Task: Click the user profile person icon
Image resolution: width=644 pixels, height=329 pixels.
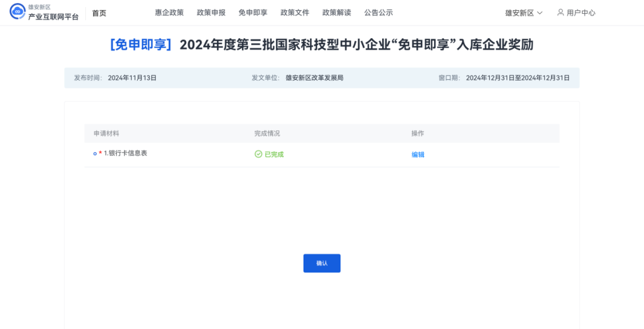Action: 560,13
